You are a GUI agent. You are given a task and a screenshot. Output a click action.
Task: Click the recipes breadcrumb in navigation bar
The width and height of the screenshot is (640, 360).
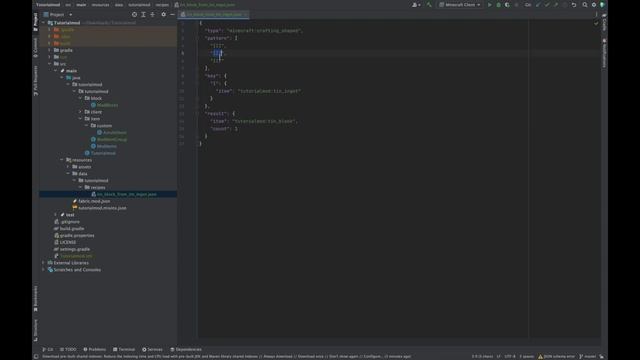point(162,5)
